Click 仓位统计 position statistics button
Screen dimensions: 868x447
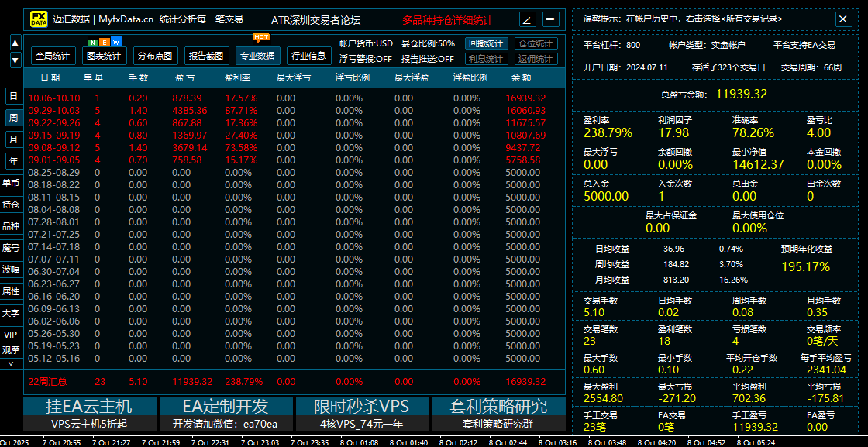[536, 43]
